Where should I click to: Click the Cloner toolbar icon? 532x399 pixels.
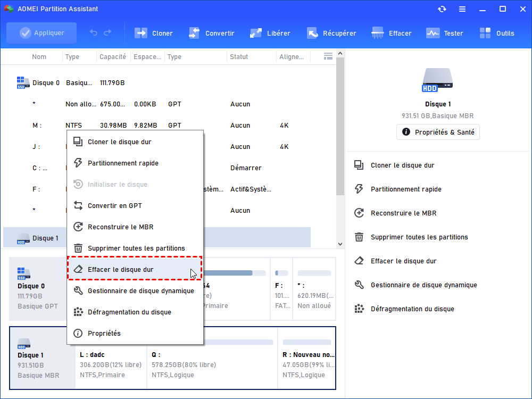(141, 33)
